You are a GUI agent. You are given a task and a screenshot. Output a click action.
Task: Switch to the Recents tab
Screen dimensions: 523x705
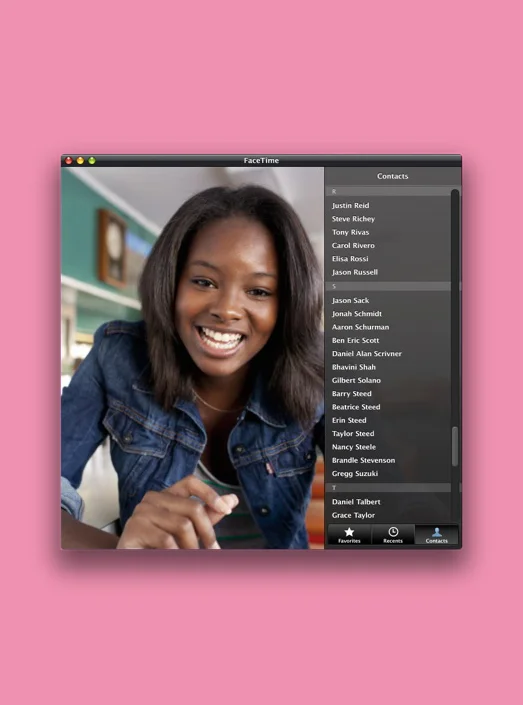[393, 535]
